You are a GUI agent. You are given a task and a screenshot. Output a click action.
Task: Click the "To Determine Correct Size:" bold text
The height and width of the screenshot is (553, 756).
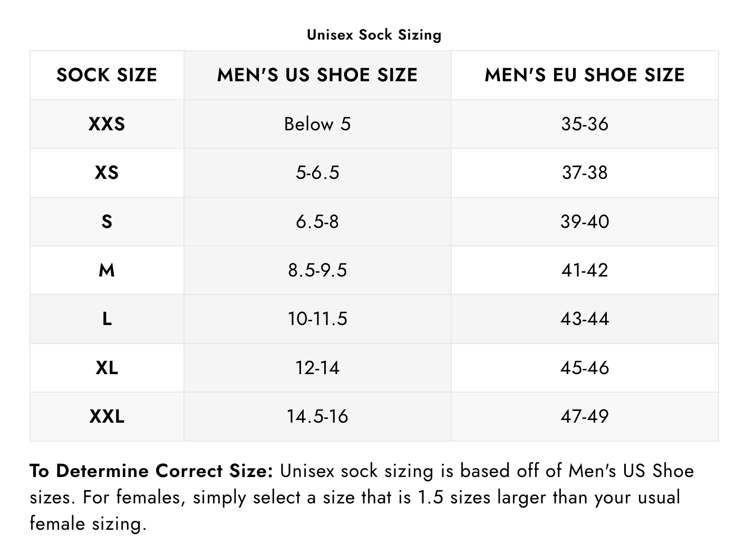(x=151, y=471)
